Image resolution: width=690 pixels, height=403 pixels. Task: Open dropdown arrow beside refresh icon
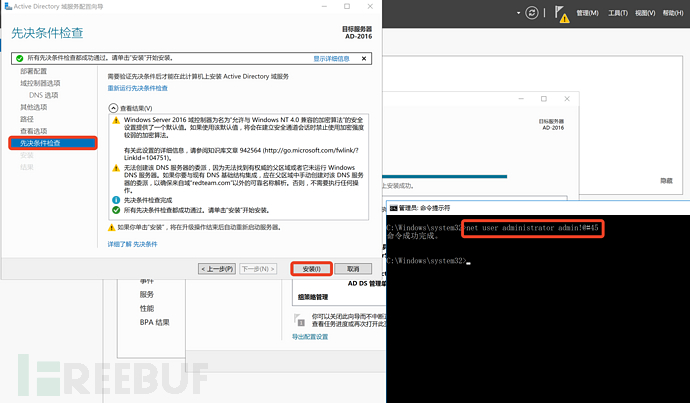coord(518,13)
